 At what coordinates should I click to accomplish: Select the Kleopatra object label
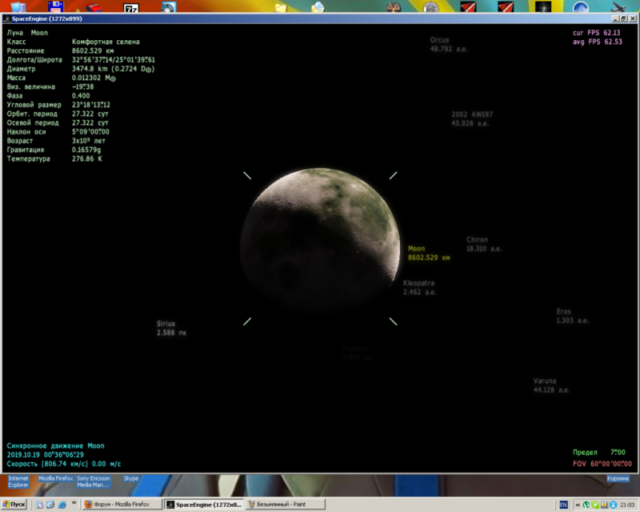(420, 287)
